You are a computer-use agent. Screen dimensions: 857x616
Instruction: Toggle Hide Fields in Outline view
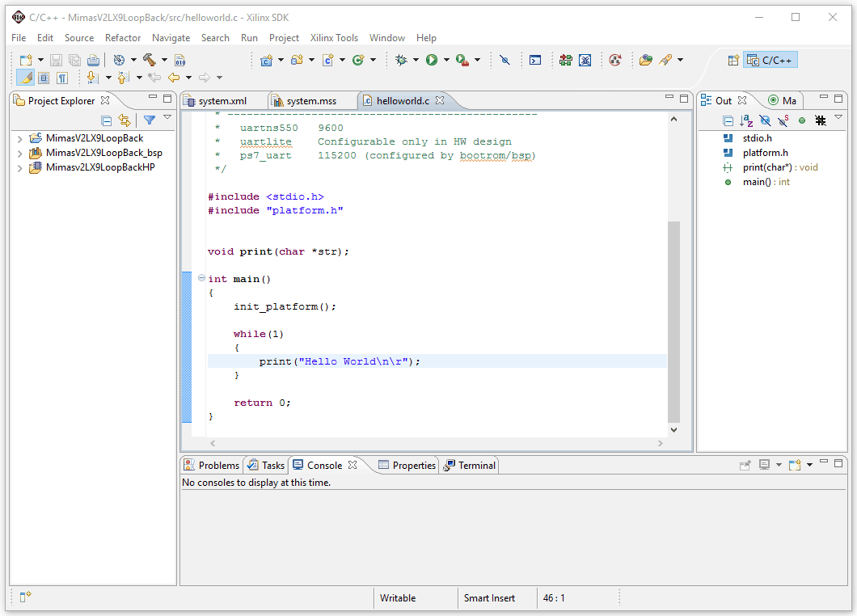point(765,120)
